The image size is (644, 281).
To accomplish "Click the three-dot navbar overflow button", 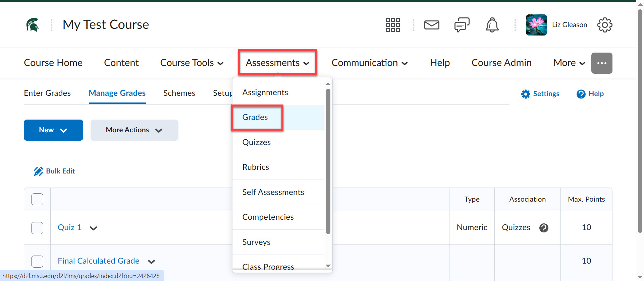I will pos(601,63).
